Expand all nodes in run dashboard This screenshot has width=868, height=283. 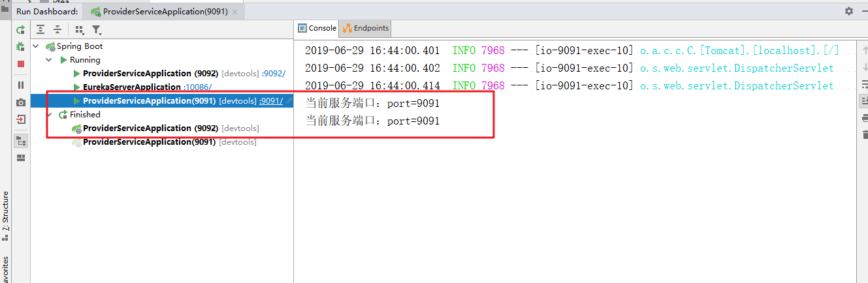[40, 29]
